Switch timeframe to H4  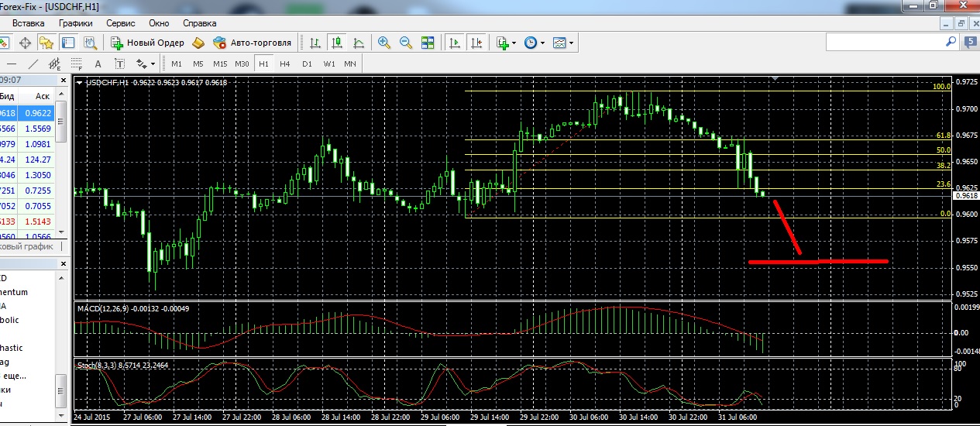tap(285, 64)
